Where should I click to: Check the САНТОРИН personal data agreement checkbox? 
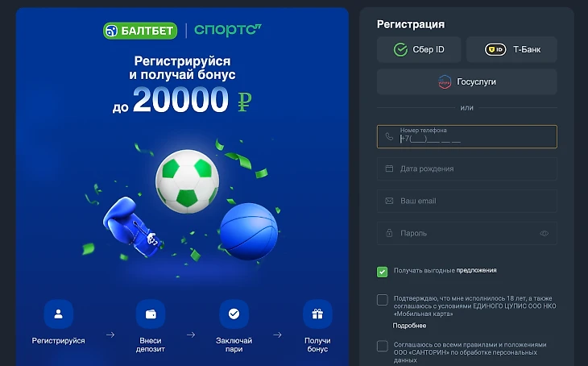click(382, 346)
